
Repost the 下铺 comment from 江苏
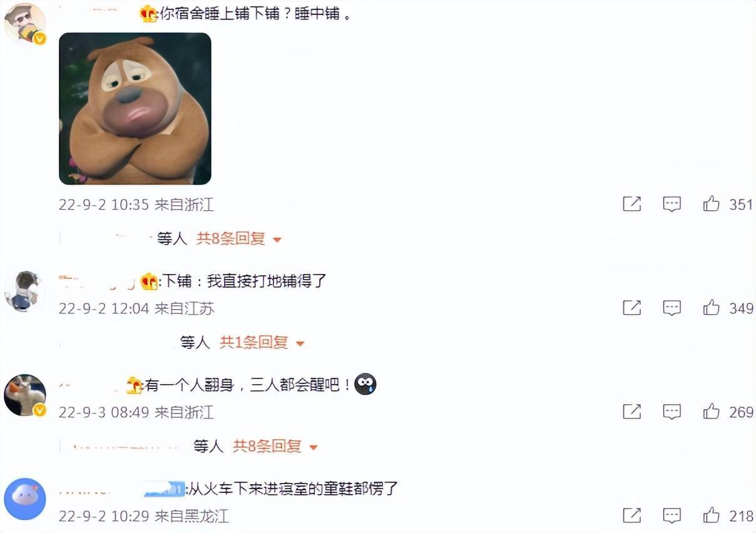632,307
